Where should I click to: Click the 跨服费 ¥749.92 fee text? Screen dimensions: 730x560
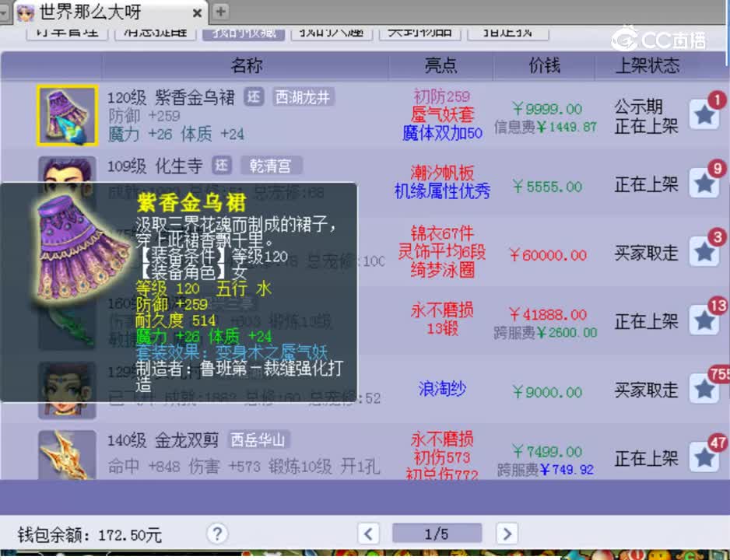[x=546, y=470]
